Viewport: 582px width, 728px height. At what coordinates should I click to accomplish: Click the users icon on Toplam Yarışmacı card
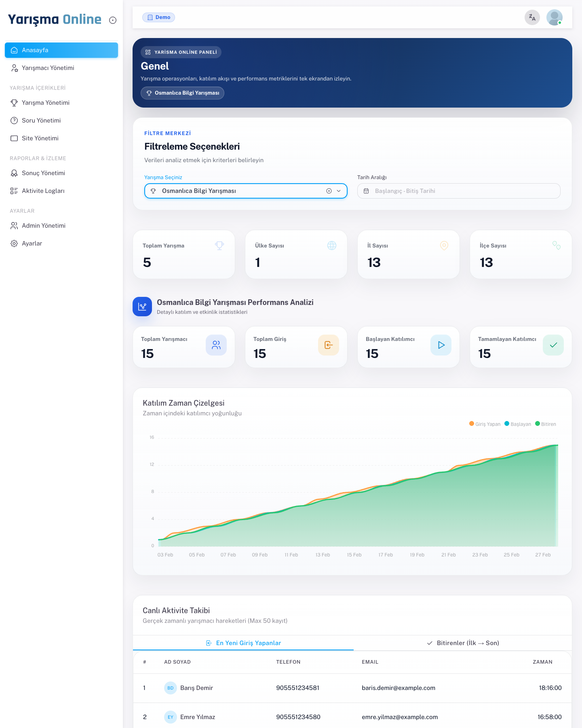point(216,345)
